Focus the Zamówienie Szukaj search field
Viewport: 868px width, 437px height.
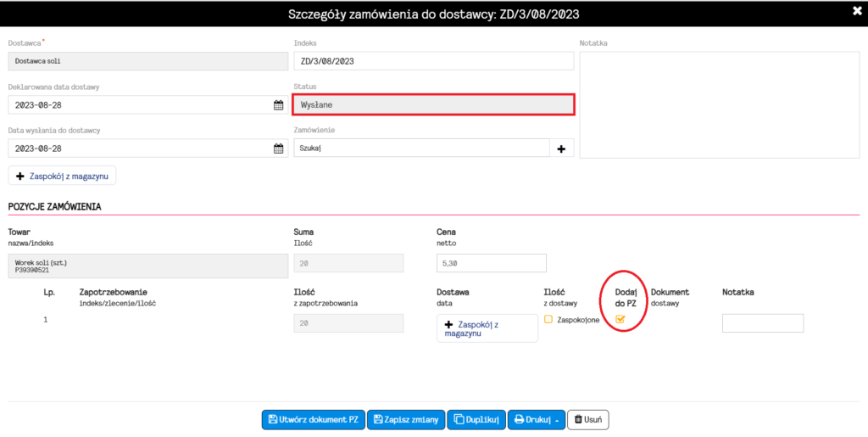click(x=421, y=148)
